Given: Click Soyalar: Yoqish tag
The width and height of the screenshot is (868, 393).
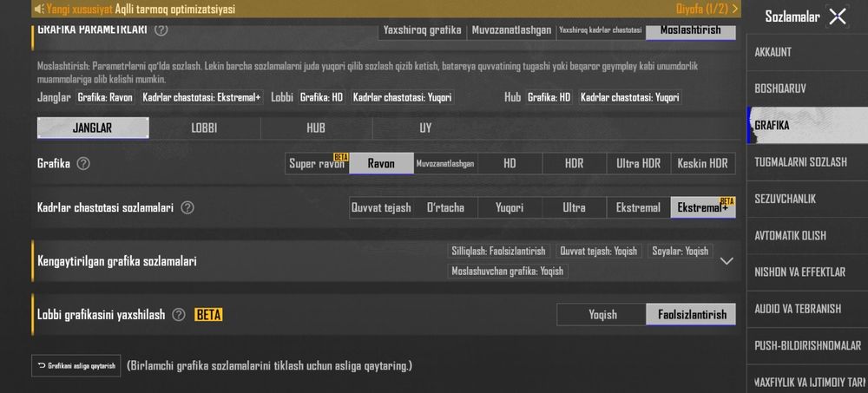Looking at the screenshot, I should tap(681, 251).
